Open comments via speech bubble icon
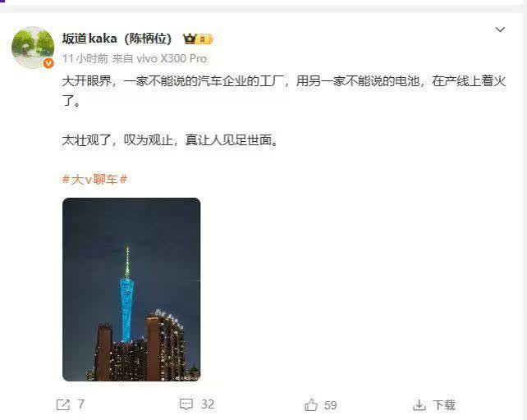 click(186, 404)
